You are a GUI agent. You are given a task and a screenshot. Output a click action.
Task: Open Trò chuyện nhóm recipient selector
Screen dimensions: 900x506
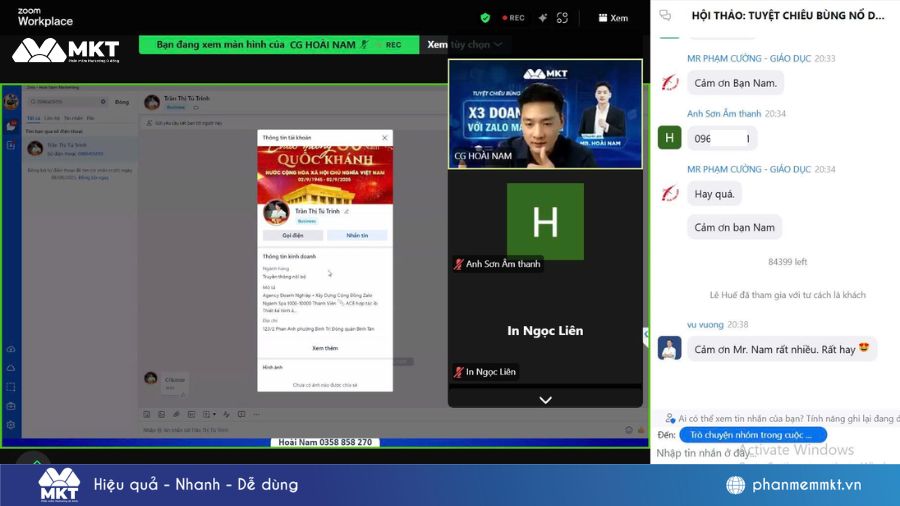[752, 435]
